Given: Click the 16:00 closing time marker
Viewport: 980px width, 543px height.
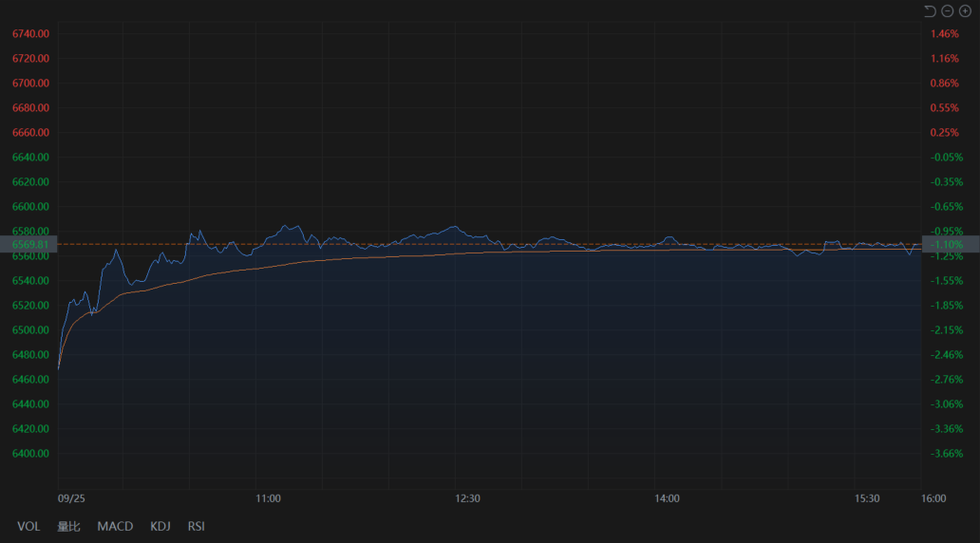Looking at the screenshot, I should click(933, 498).
